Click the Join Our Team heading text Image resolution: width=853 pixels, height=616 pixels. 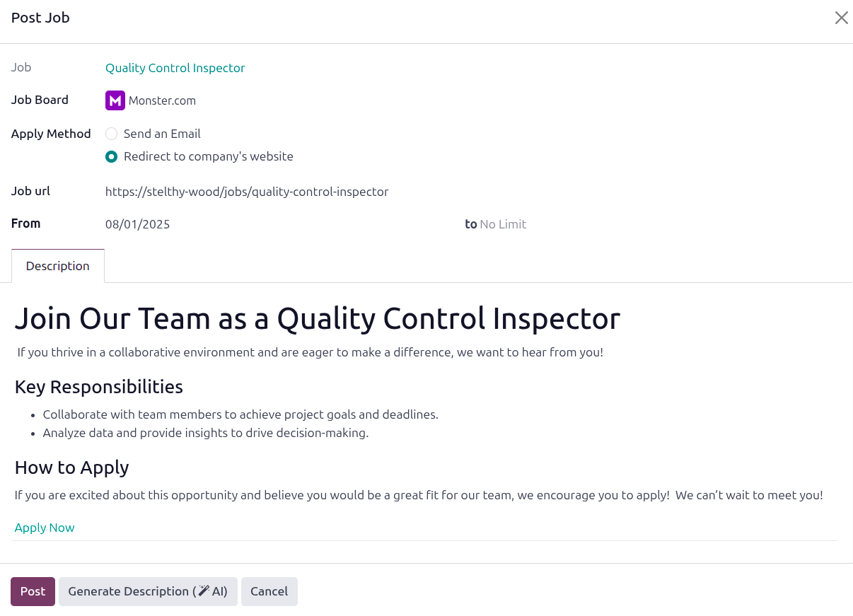click(x=317, y=318)
